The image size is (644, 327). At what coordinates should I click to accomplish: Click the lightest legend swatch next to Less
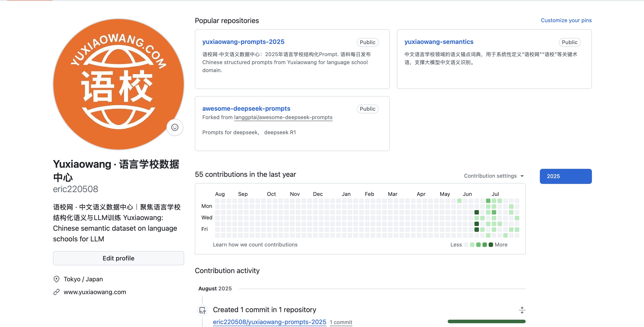(466, 245)
